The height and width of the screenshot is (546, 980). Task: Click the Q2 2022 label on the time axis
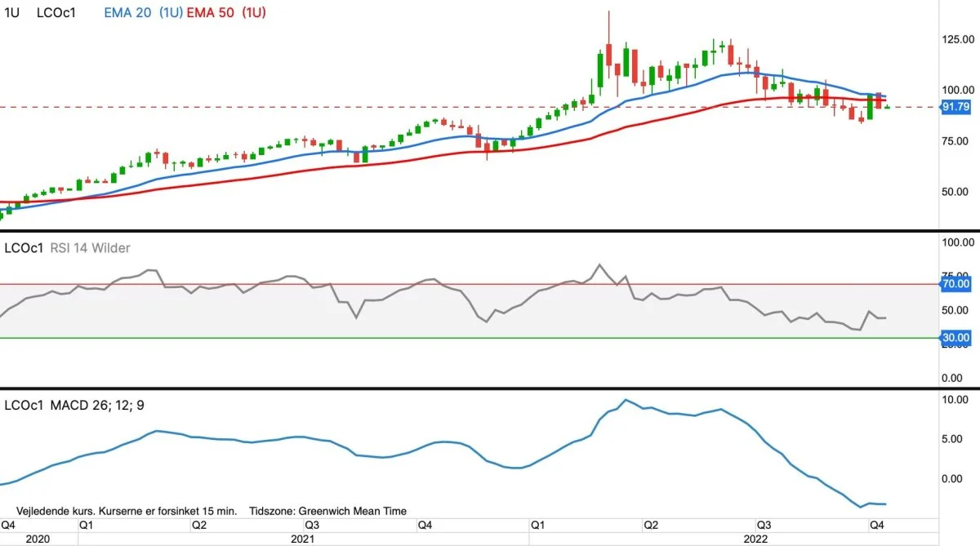pyautogui.click(x=651, y=525)
